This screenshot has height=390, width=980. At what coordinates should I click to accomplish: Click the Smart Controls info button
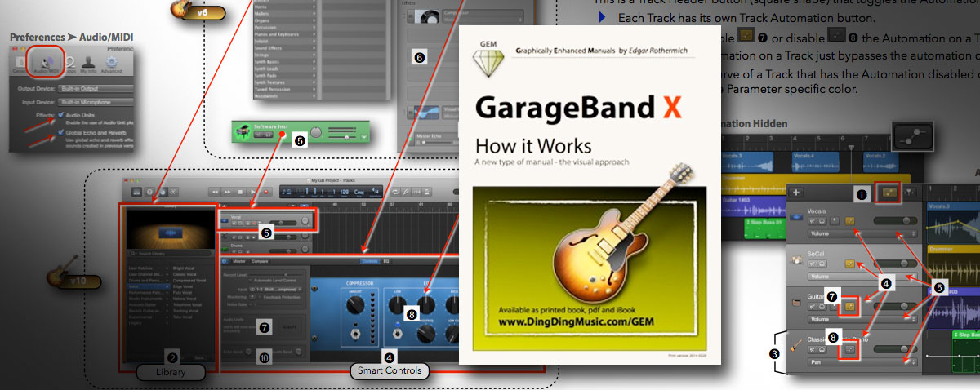pyautogui.click(x=224, y=261)
